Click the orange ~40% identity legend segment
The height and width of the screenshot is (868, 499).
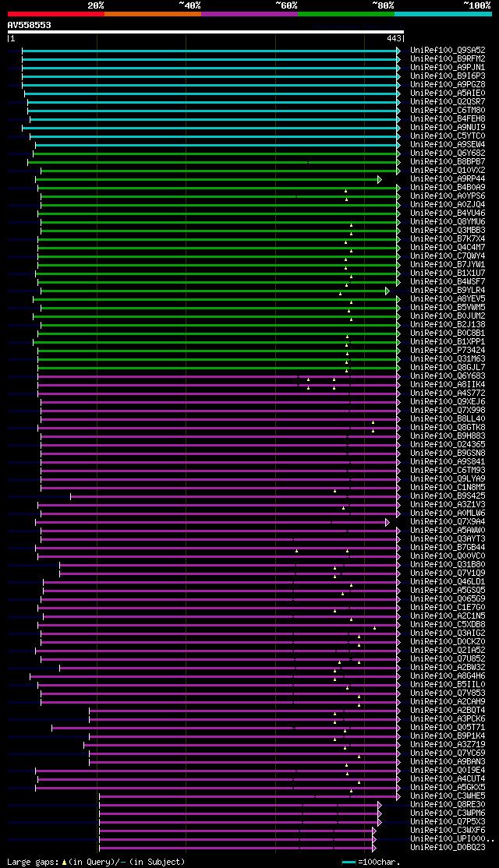[x=153, y=13]
